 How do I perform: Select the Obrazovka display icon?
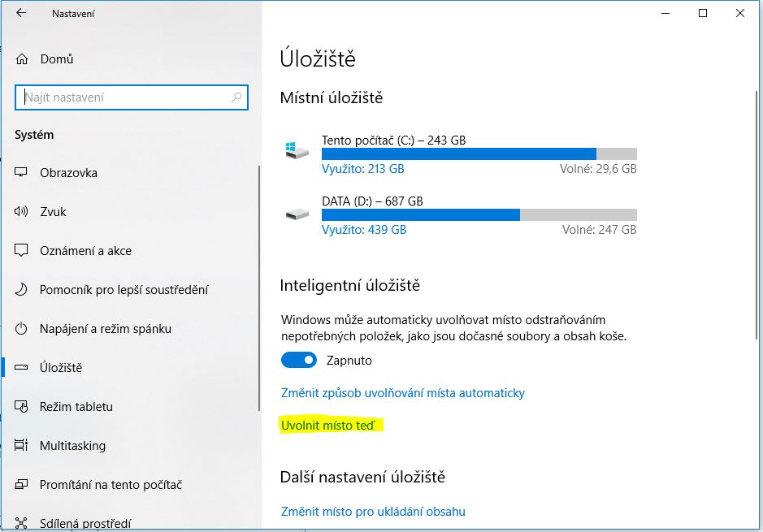[x=21, y=172]
